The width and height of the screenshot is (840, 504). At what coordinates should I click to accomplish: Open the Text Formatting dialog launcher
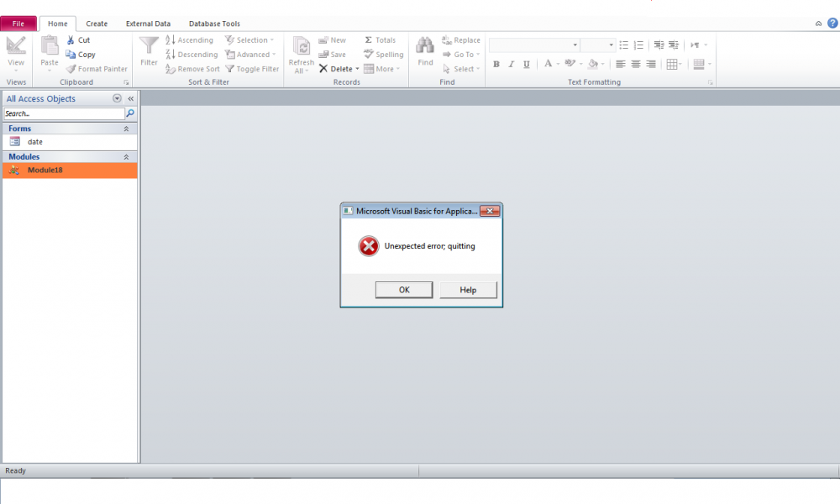(x=711, y=82)
